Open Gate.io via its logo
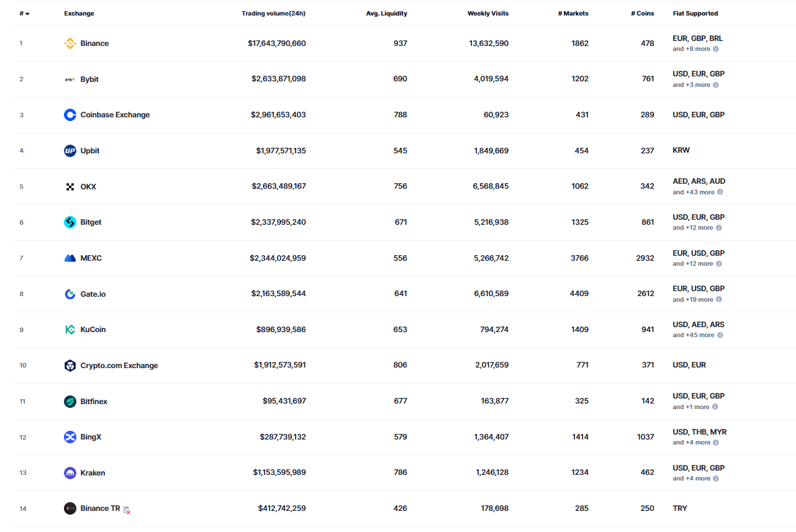The image size is (796, 532). click(70, 294)
